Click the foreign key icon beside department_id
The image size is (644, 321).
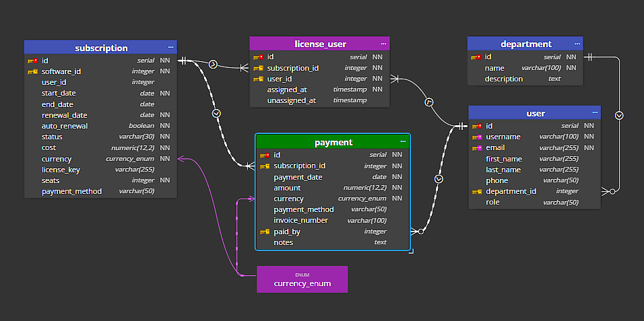[x=477, y=192]
